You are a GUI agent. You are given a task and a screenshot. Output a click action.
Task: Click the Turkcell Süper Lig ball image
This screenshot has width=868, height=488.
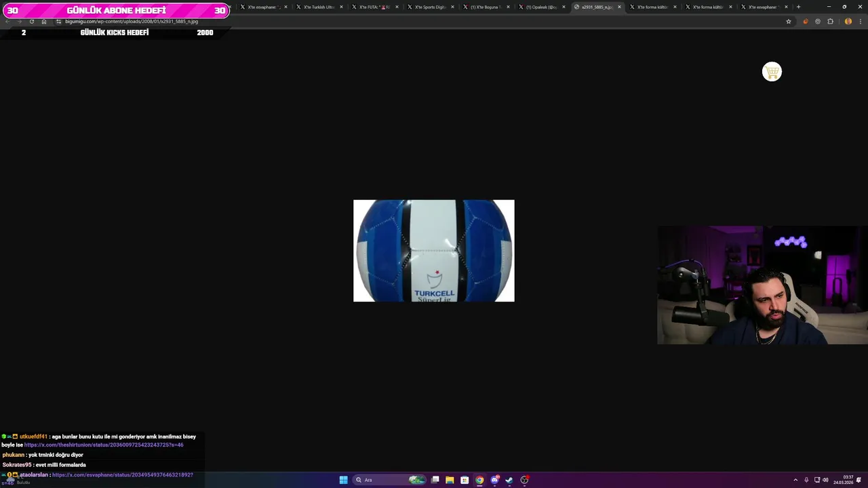pos(434,251)
